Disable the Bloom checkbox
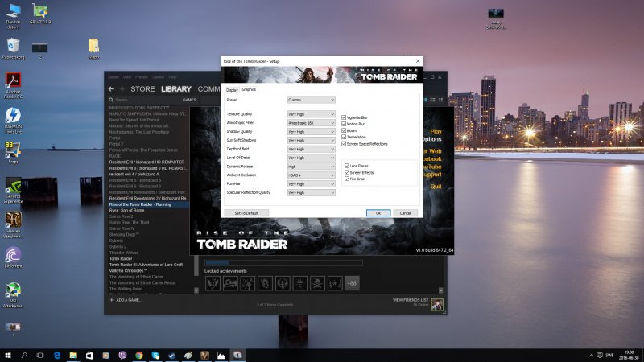This screenshot has width=644, height=362. [344, 130]
